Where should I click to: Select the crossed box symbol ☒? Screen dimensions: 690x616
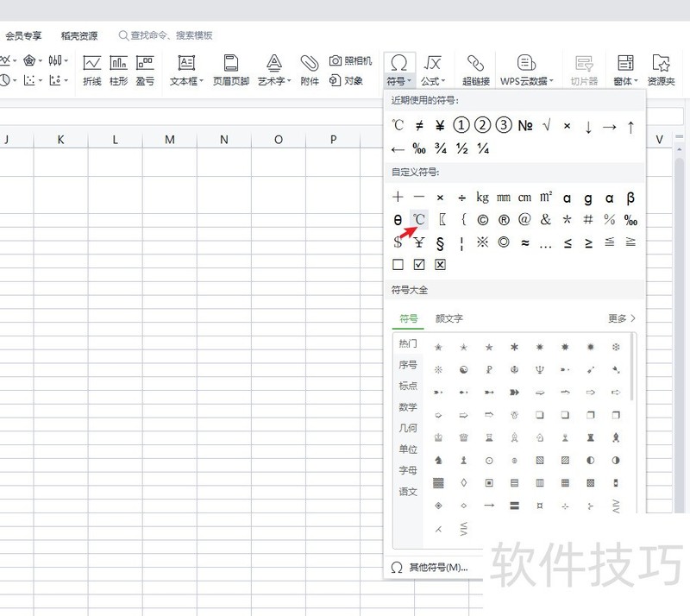click(x=440, y=265)
